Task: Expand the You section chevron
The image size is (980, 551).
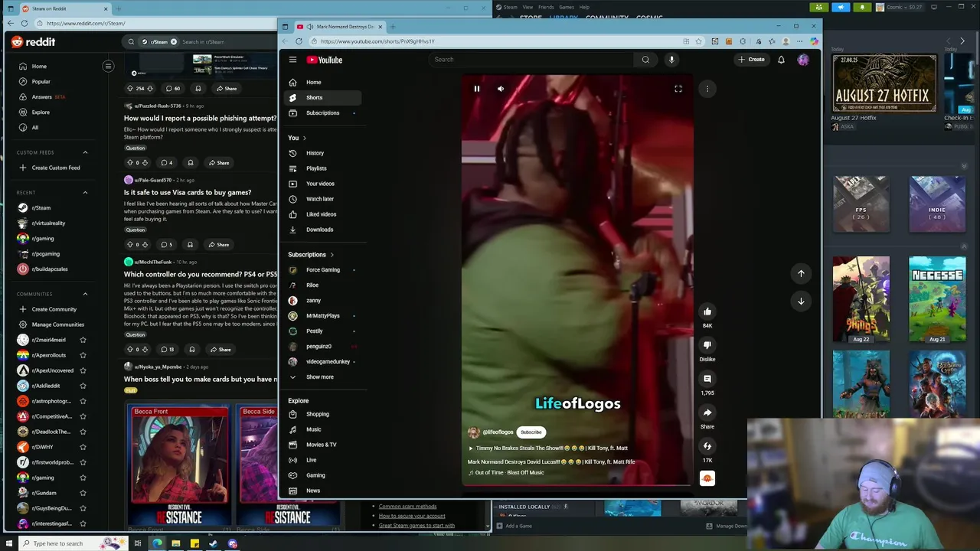Action: 305,138
